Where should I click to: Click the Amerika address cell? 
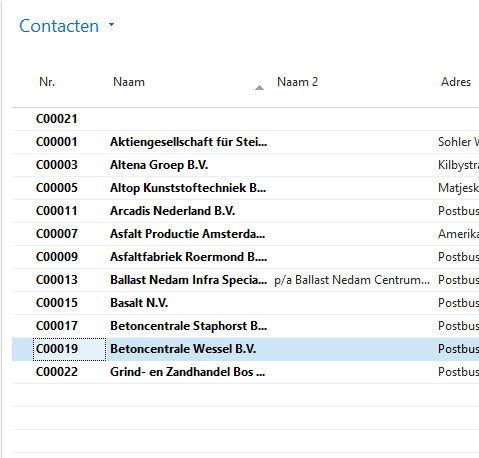click(x=458, y=234)
